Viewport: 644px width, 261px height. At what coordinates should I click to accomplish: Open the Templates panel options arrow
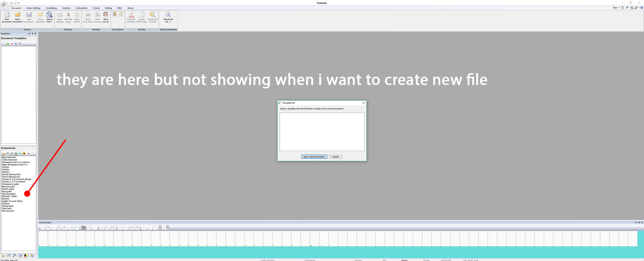click(x=29, y=34)
